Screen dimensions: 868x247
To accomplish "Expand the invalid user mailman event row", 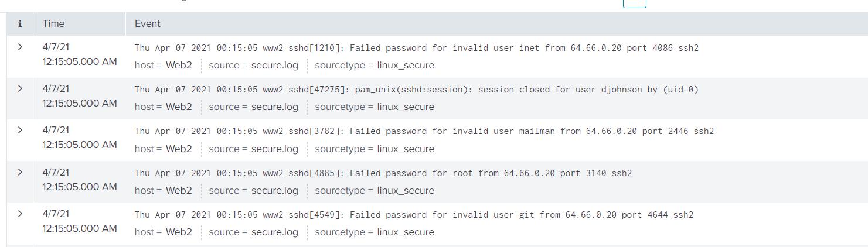I will point(20,130).
